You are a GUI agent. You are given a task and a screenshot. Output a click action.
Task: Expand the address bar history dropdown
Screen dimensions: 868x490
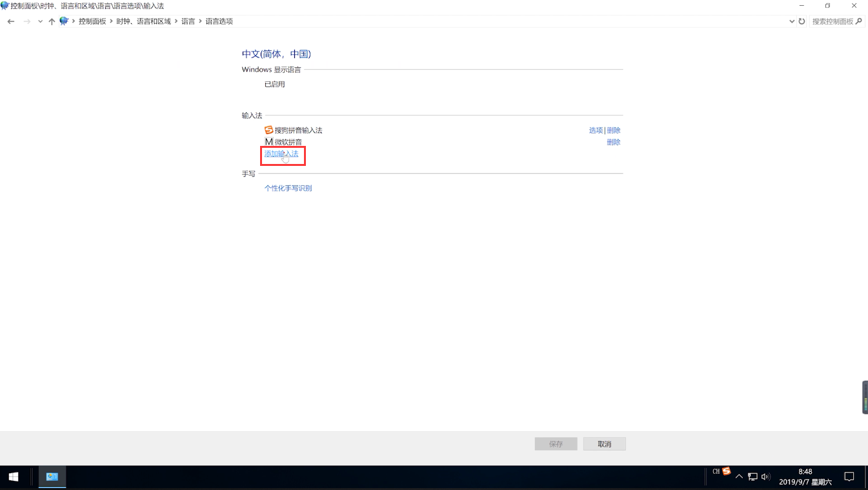point(792,21)
